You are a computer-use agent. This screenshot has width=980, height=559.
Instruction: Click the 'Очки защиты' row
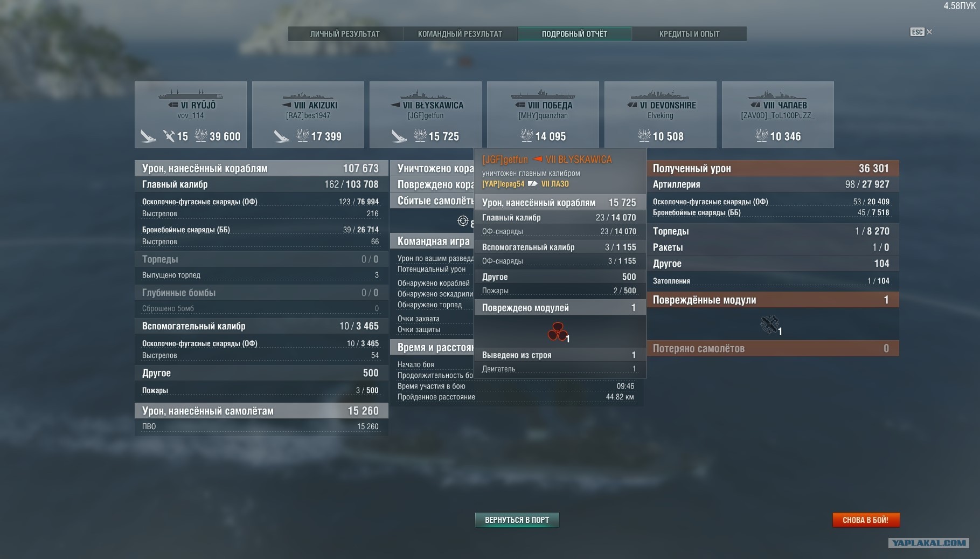click(432, 329)
